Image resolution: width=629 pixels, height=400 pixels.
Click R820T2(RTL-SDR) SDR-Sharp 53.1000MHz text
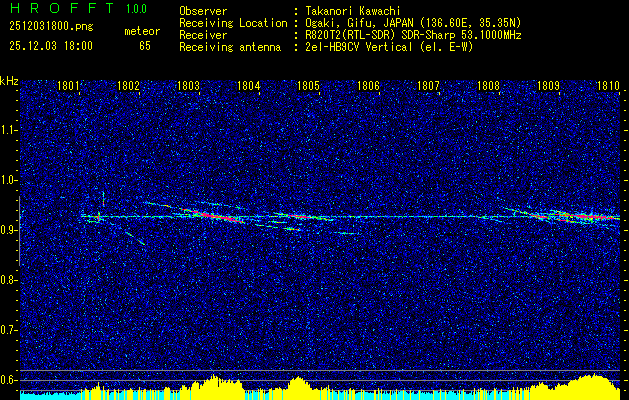point(413,35)
